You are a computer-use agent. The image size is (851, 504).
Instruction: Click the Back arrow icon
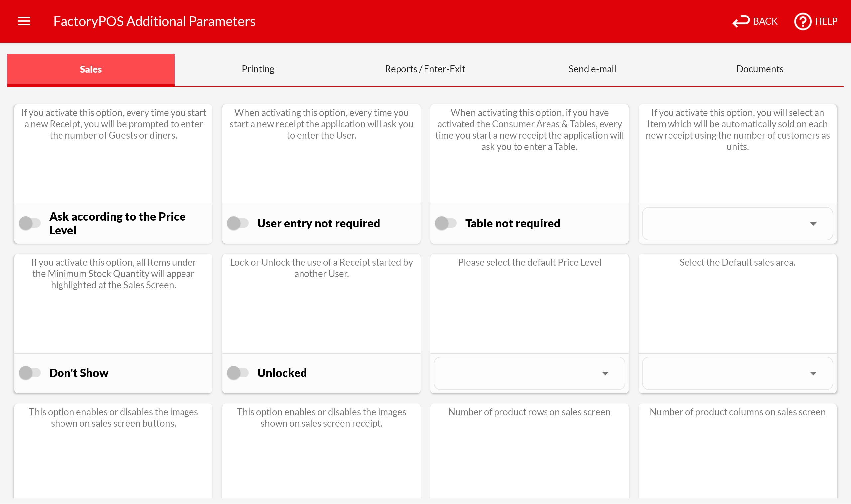741,21
